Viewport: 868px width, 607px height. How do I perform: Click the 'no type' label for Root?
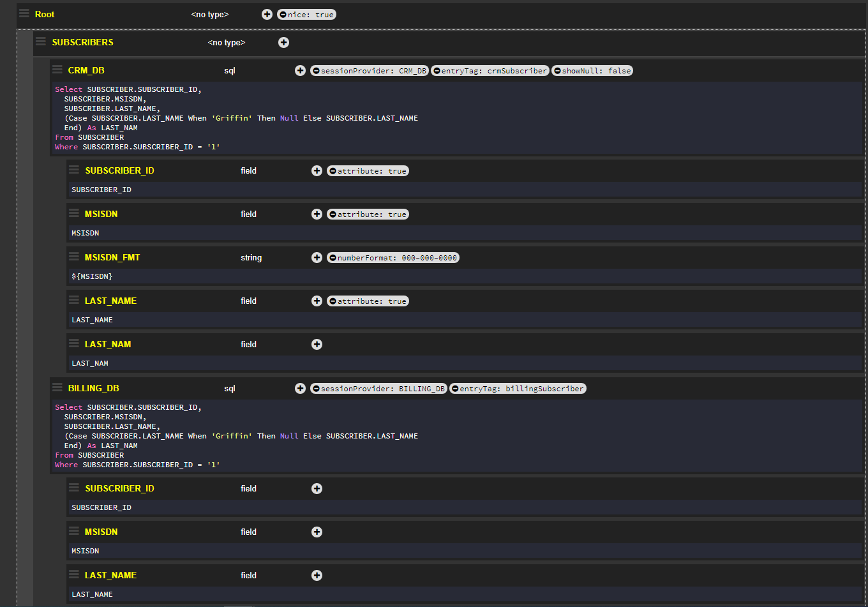tap(210, 14)
